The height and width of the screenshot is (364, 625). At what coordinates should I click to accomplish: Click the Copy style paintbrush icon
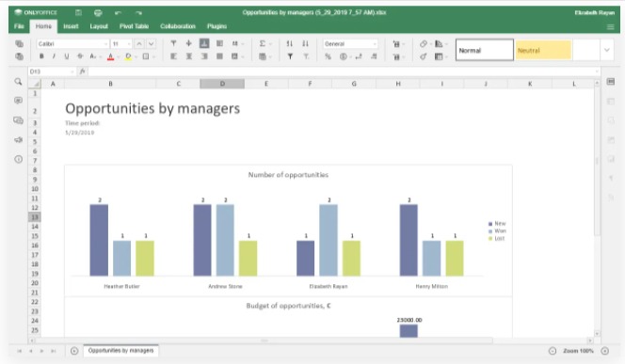(x=424, y=56)
